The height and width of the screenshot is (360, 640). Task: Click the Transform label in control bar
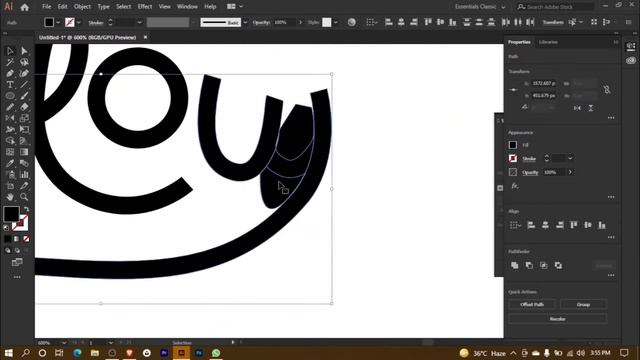coord(553,22)
